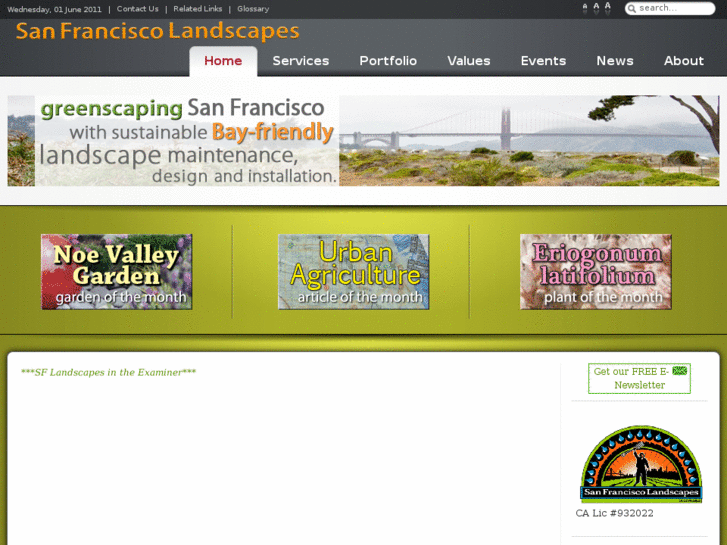
Task: Open the Related Links page
Action: (x=198, y=9)
